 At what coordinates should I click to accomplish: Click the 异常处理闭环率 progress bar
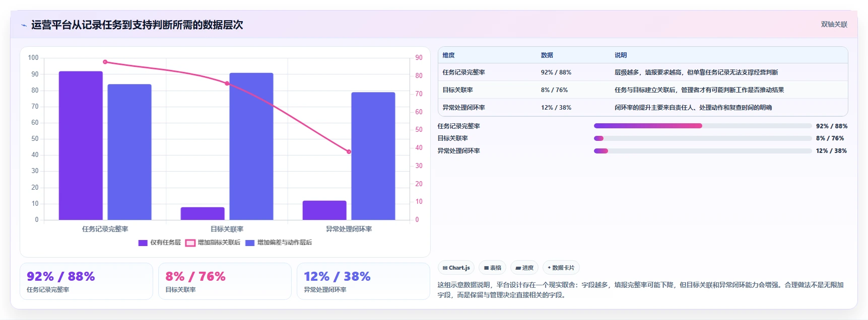(x=703, y=151)
